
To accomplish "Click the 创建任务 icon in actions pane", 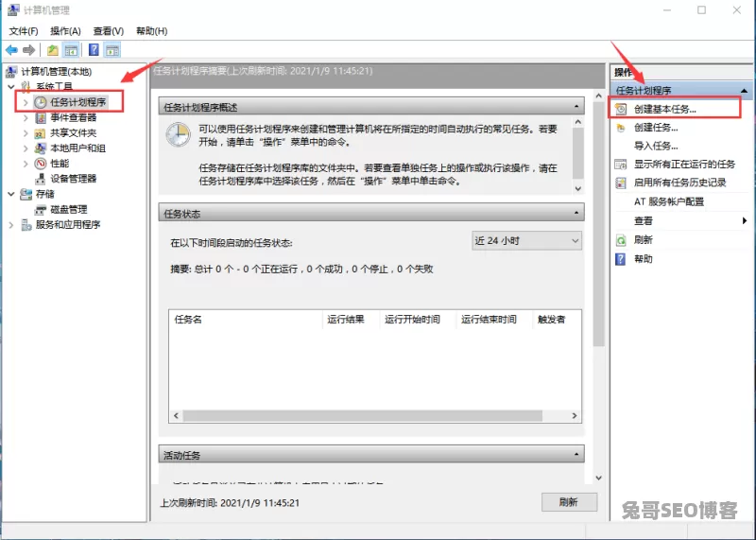I will [x=621, y=128].
